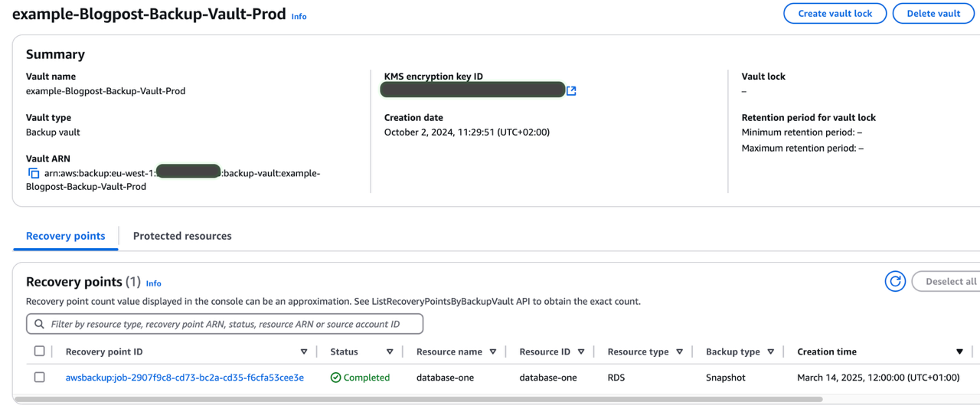980x412 pixels.
Task: Sort the Status column
Action: click(x=390, y=352)
